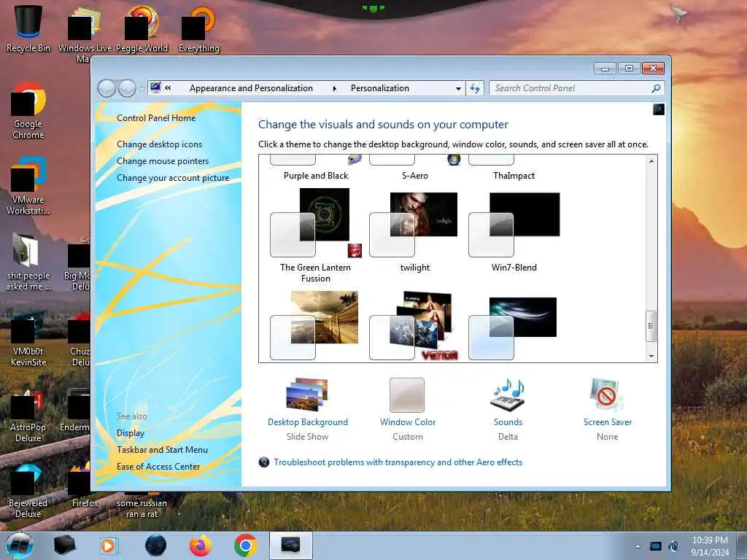Screen dimensions: 747x560
Task: Click the help icon in the Personalization window
Action: point(659,109)
